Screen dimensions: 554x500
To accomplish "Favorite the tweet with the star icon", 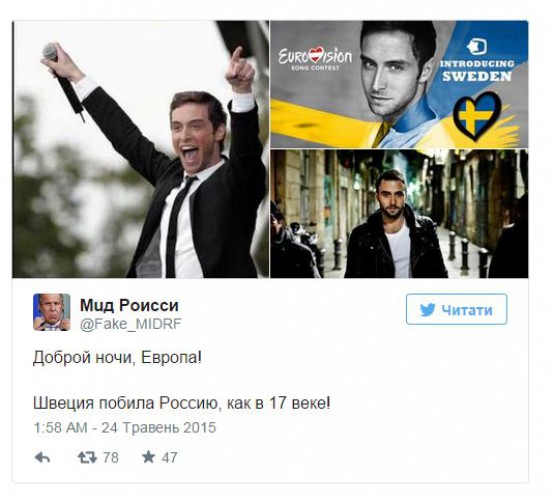I will point(148,457).
